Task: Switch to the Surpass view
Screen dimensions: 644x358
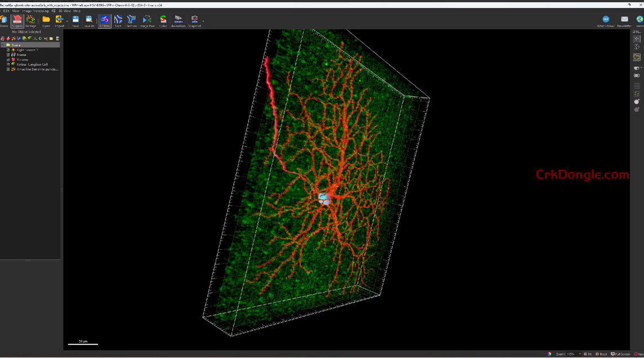Action: click(17, 21)
